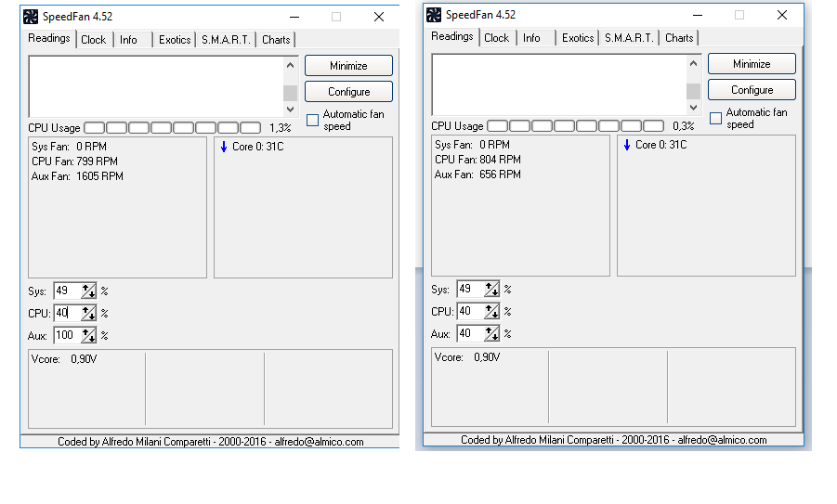
Task: Click 'Vcore: 0,90V' in left window
Action: 64,359
